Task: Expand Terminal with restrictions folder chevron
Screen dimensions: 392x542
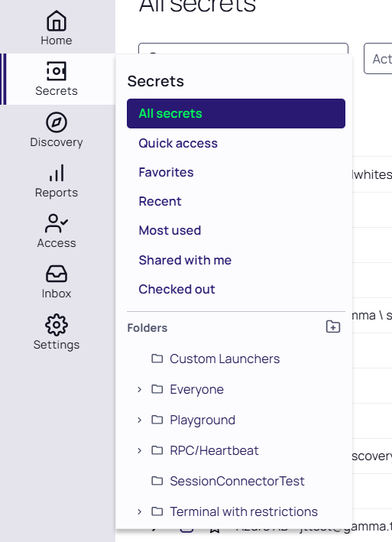Action: coord(140,511)
